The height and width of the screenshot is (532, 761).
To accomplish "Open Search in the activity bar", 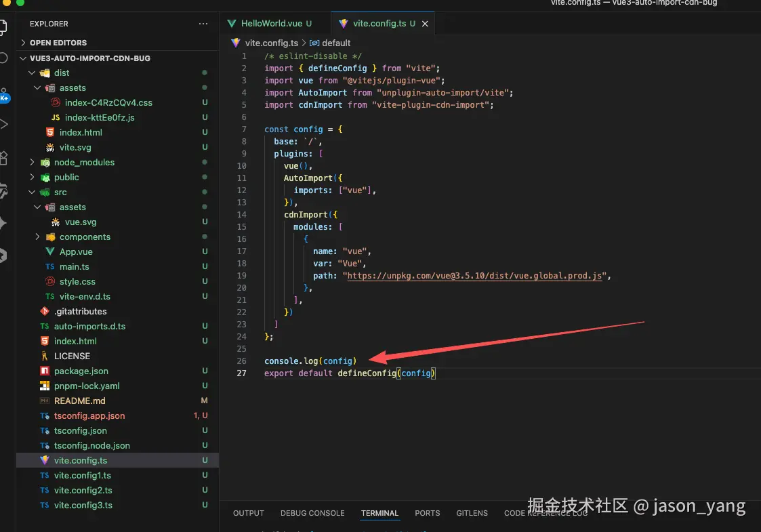I will point(3,58).
